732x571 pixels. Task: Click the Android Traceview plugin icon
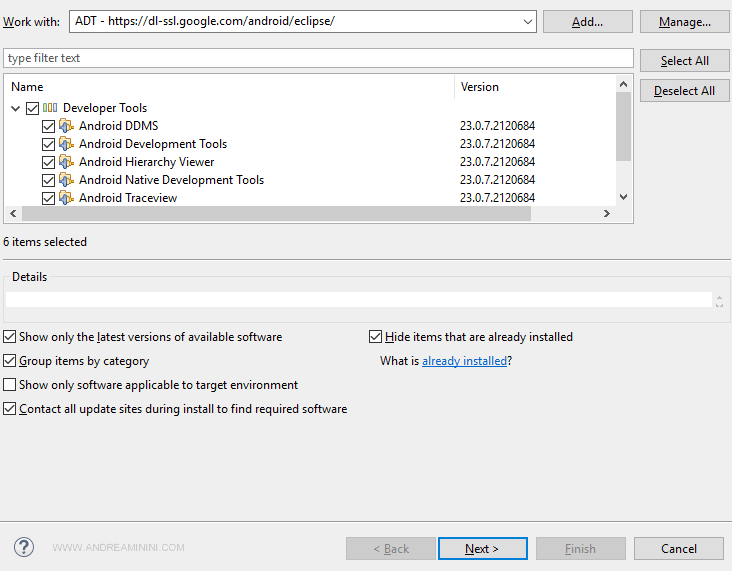pos(67,198)
